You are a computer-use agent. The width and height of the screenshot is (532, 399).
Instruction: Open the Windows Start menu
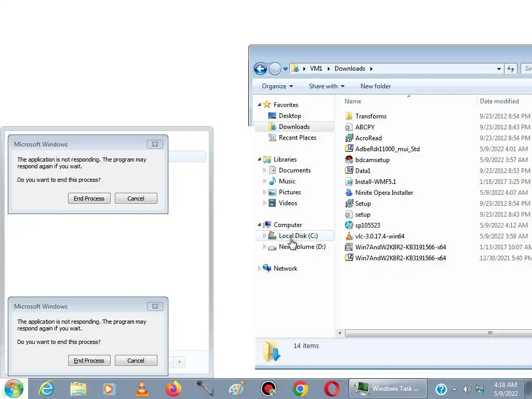(14, 389)
